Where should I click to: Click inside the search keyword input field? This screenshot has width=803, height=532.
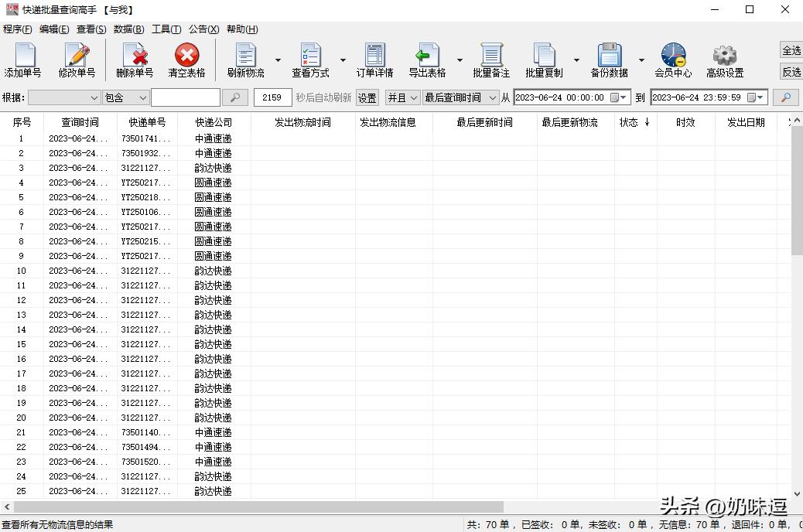tap(186, 97)
